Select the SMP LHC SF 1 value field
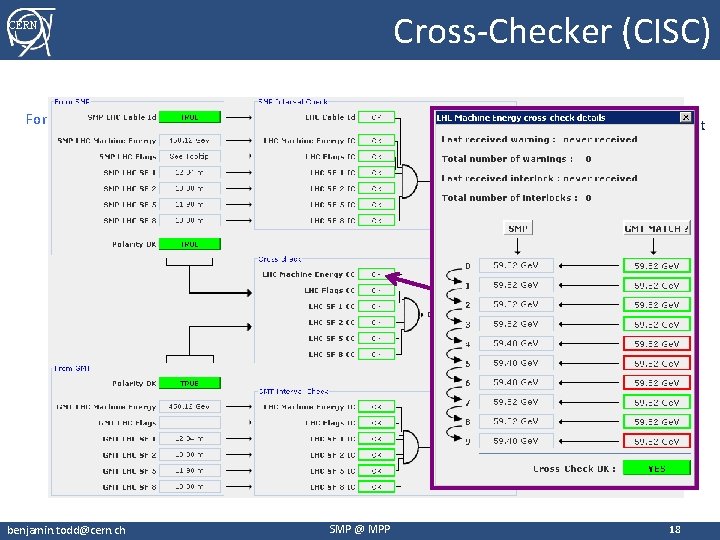Image resolution: width=720 pixels, height=540 pixels. [x=190, y=173]
